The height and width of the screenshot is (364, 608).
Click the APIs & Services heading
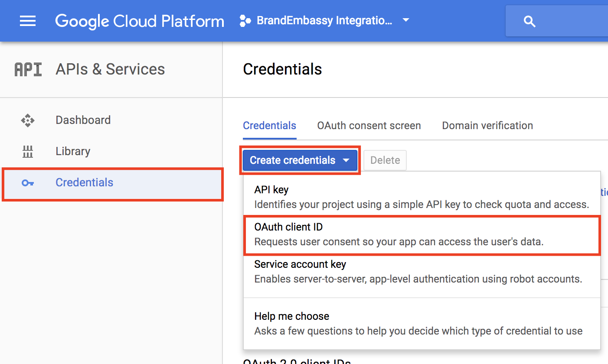(110, 69)
